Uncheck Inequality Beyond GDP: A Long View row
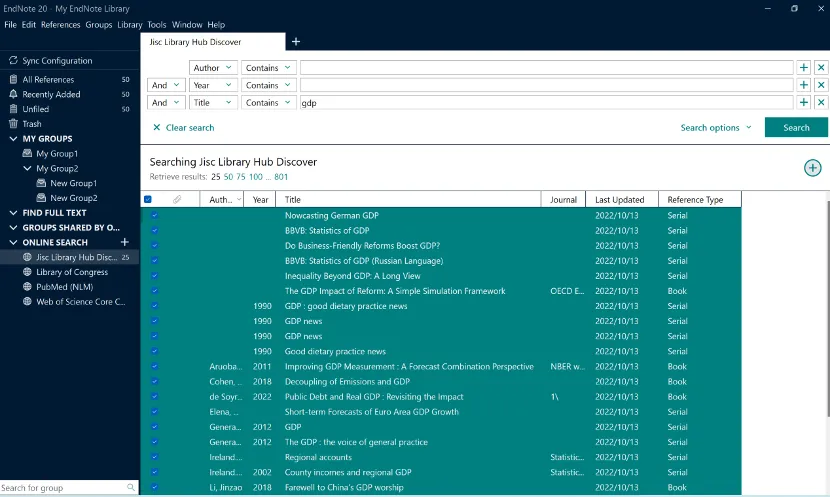830x498 pixels. tap(155, 276)
